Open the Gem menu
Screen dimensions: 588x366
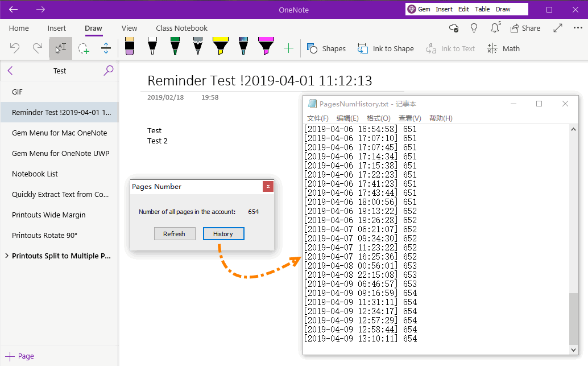tap(419, 9)
